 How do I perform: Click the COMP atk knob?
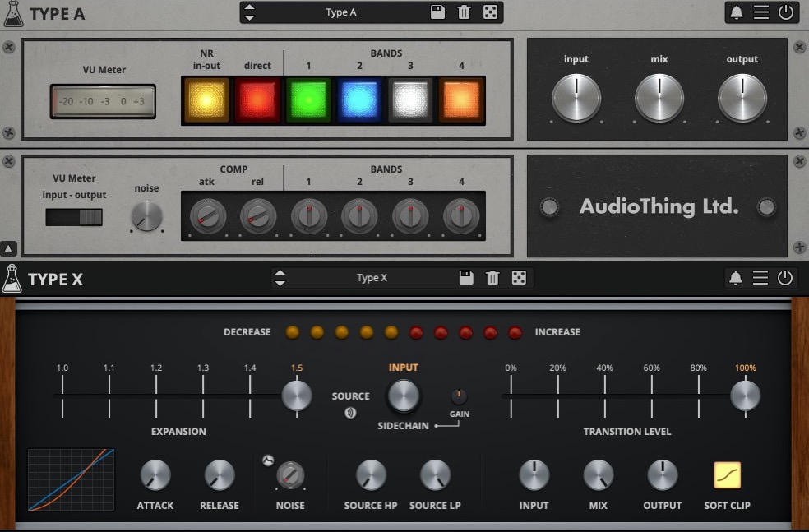pos(207,216)
